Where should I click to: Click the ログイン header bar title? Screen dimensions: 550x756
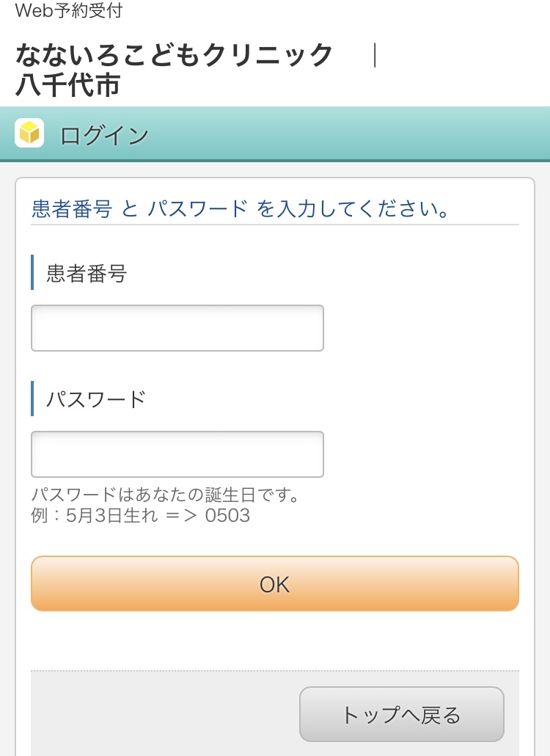(x=104, y=135)
